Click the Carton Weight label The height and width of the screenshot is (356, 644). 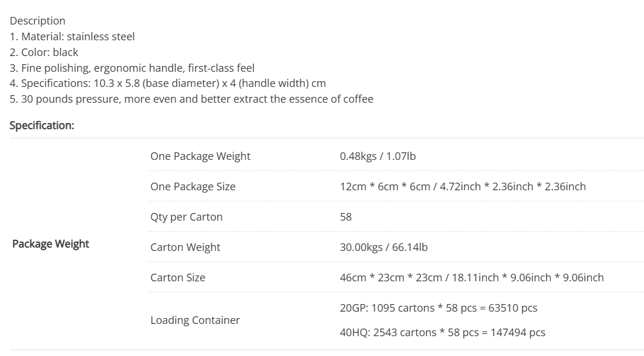[x=185, y=247]
